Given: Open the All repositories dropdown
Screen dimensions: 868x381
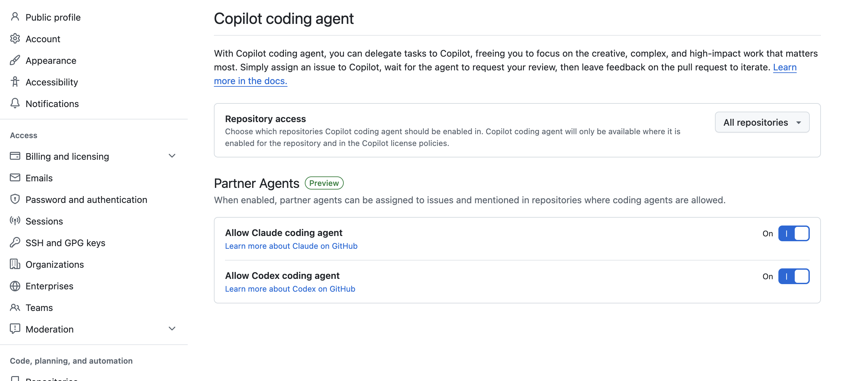Looking at the screenshot, I should tap(762, 122).
